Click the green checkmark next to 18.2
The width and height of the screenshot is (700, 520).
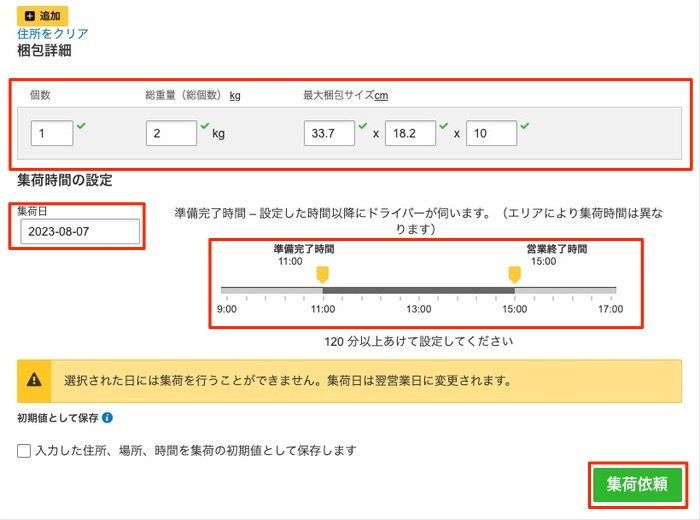443,125
